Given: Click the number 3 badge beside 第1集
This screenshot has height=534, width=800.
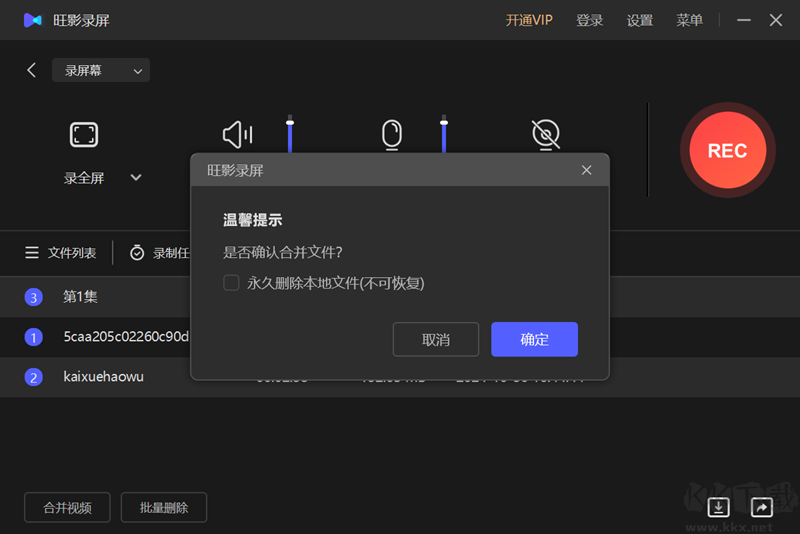Looking at the screenshot, I should (x=34, y=297).
